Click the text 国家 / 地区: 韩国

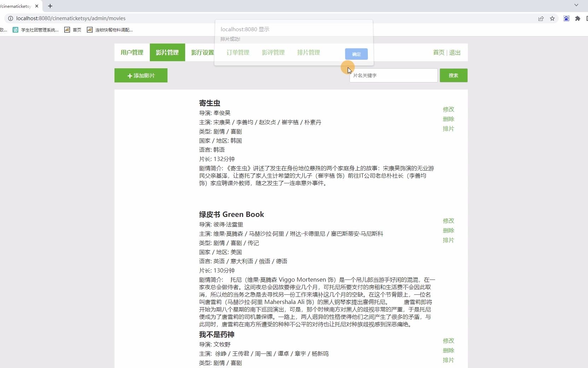(220, 140)
